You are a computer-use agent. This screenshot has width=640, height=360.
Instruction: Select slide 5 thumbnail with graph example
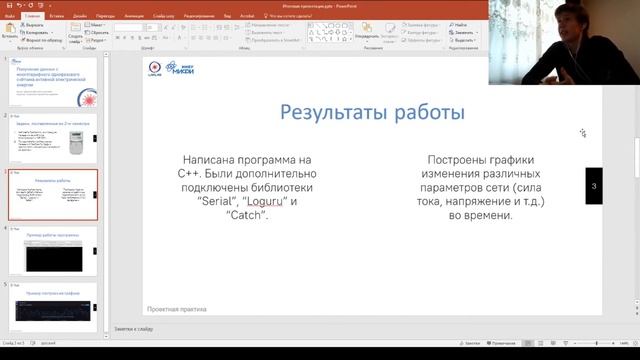pos(53,307)
